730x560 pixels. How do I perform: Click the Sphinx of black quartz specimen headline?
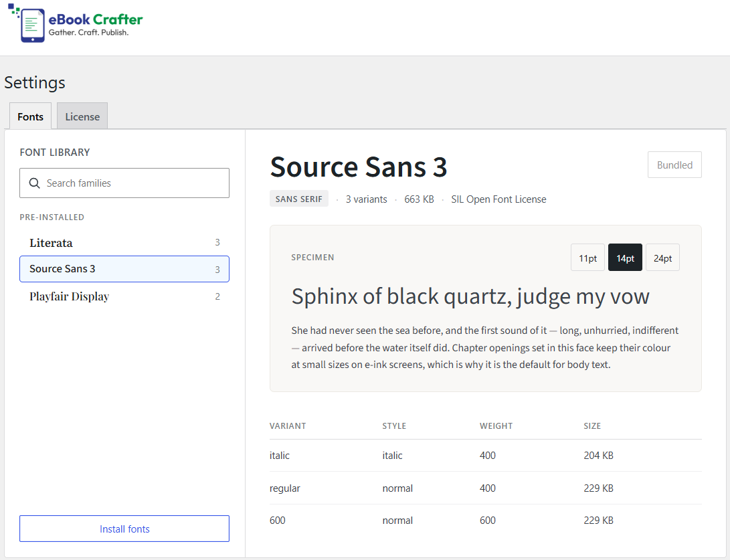coord(470,296)
